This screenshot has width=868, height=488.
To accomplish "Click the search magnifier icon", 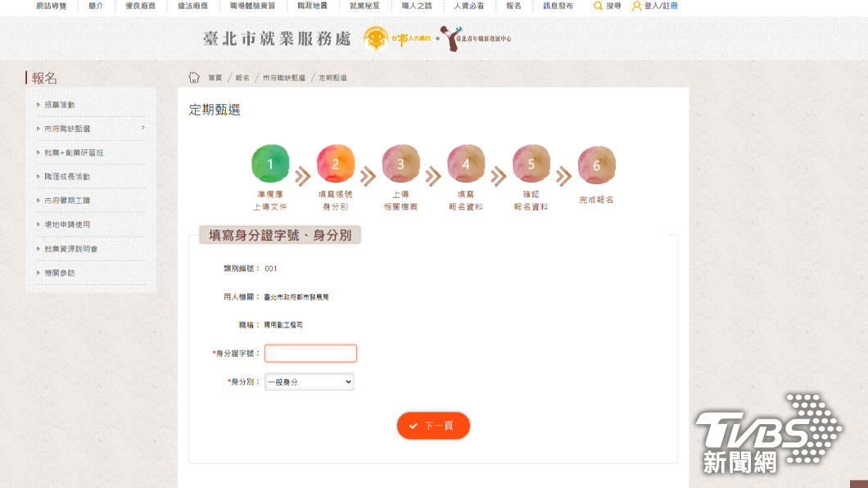I will tap(598, 6).
